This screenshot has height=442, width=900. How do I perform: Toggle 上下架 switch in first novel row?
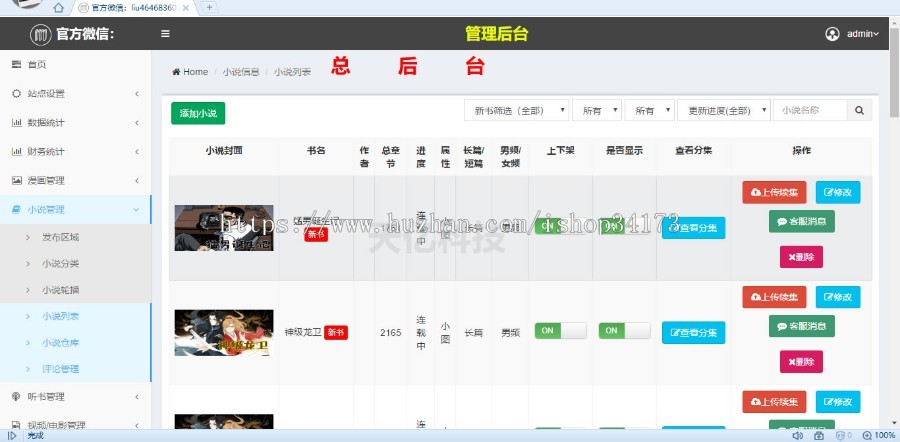coord(560,226)
